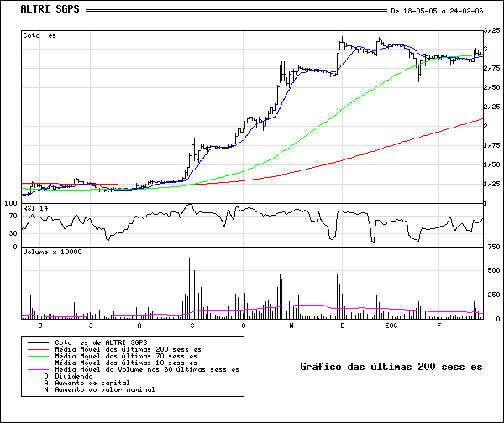Click the volume axis label 500
504x423 pixels.
[x=494, y=270]
